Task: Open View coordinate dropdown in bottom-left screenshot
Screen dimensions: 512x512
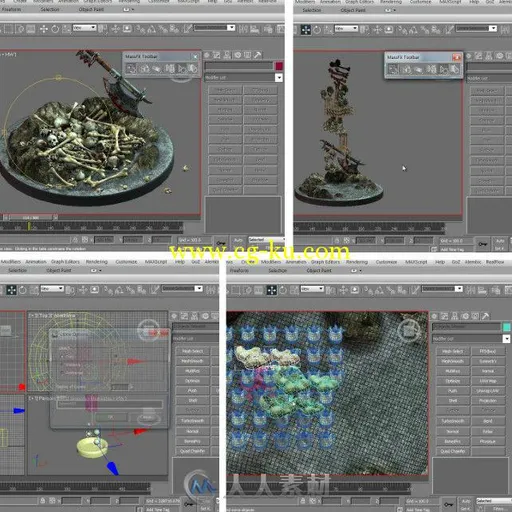Action: [52, 289]
